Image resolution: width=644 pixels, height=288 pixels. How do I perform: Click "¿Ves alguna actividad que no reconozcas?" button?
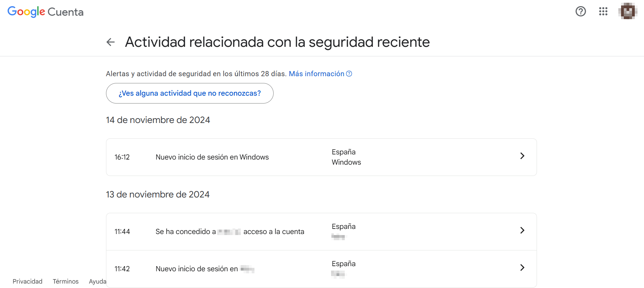click(x=190, y=93)
